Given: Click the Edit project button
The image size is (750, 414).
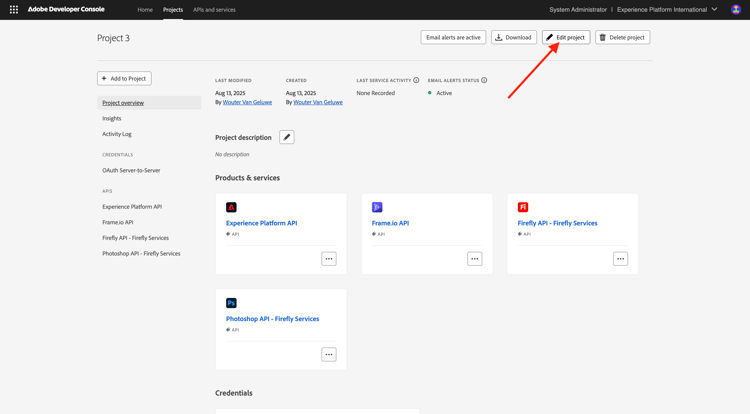Looking at the screenshot, I should click(566, 37).
